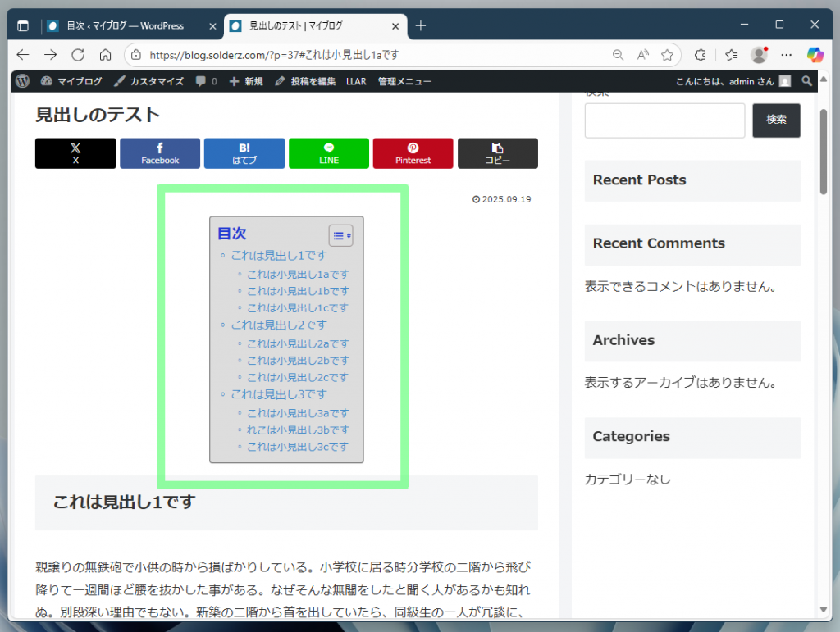
Task: Click the admin bar search magnifier icon
Action: pos(807,81)
